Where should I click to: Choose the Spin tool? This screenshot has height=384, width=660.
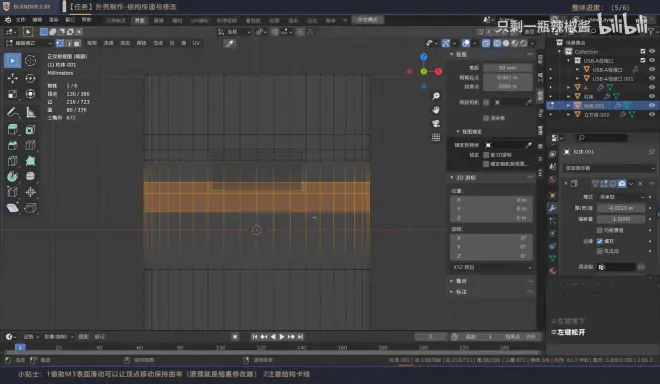click(x=12, y=176)
